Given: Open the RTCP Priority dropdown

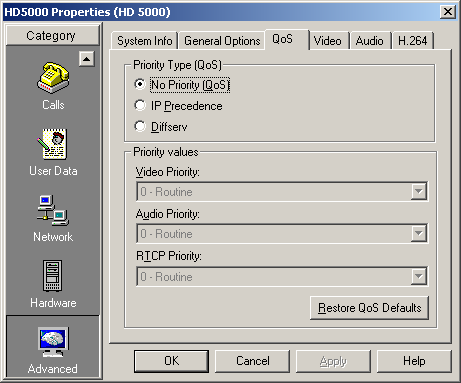Looking at the screenshot, I should tap(282, 276).
